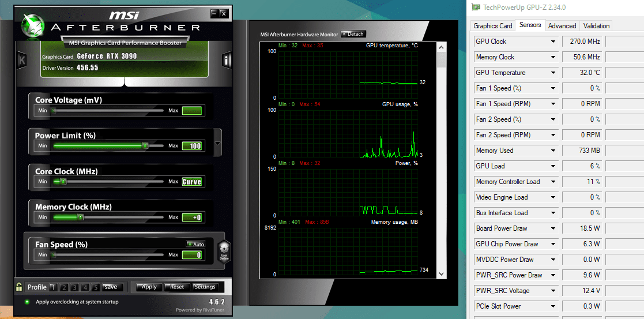Click the Power Limit value field 100
644x319 pixels.
[192, 146]
